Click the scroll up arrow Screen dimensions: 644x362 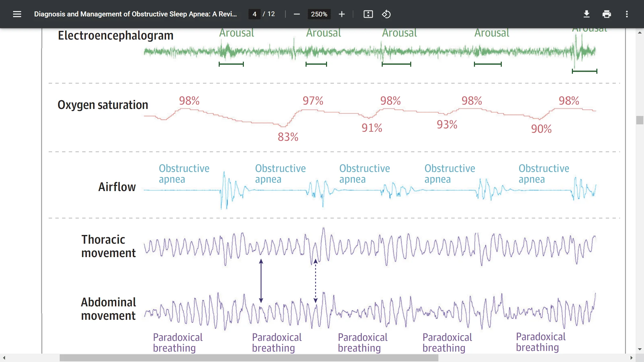click(x=640, y=33)
